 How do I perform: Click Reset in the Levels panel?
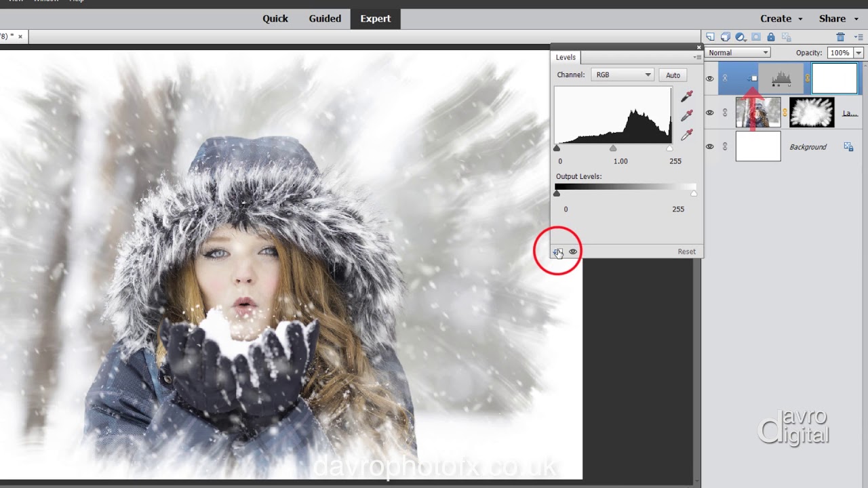(x=686, y=251)
